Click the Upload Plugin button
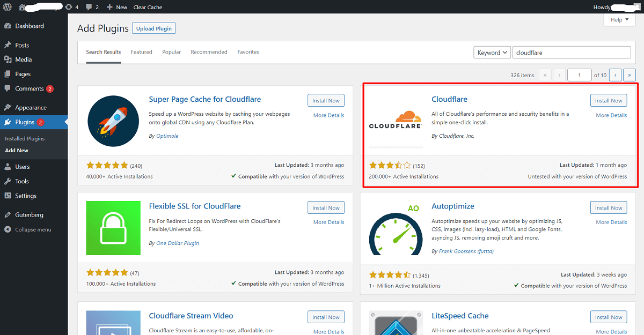 [153, 28]
